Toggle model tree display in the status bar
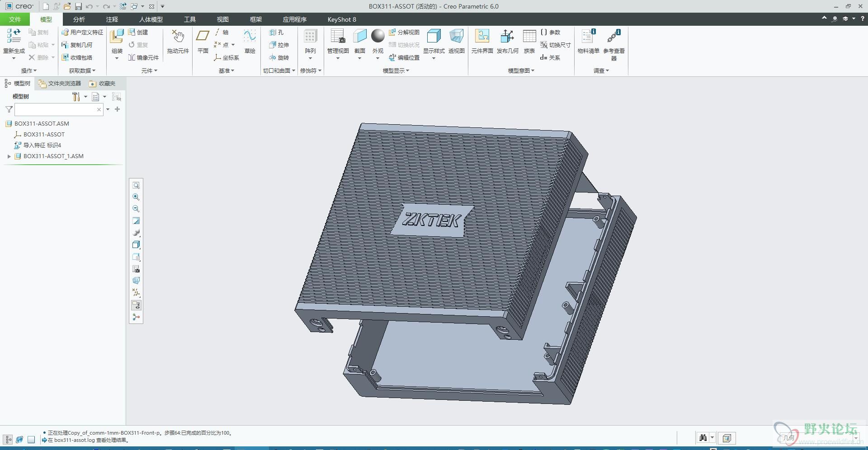The height and width of the screenshot is (450, 868). (8, 439)
